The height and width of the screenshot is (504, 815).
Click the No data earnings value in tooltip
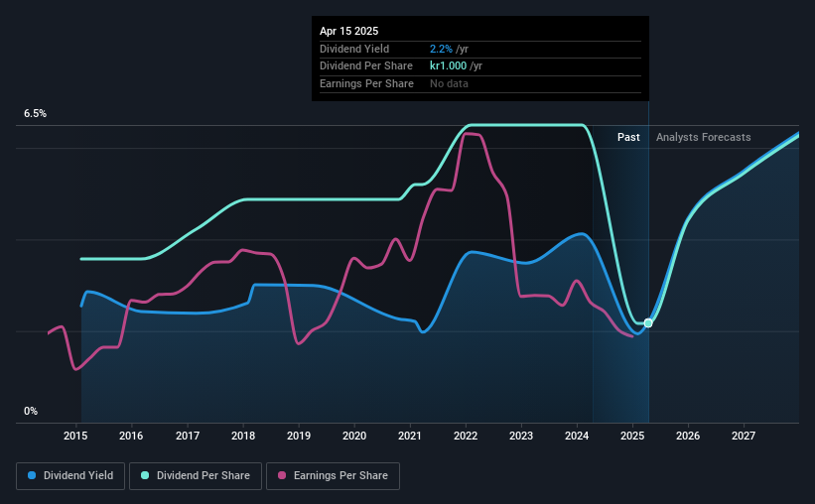coord(449,83)
